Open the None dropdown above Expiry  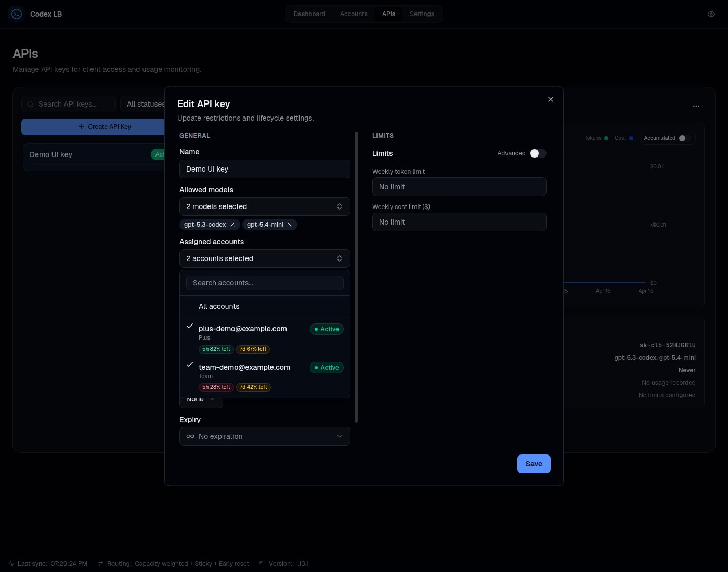(x=201, y=402)
